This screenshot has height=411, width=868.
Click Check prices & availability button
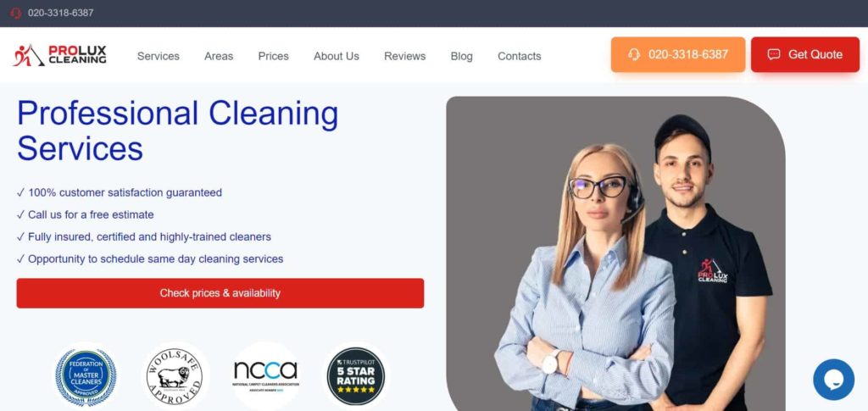pyautogui.click(x=220, y=293)
